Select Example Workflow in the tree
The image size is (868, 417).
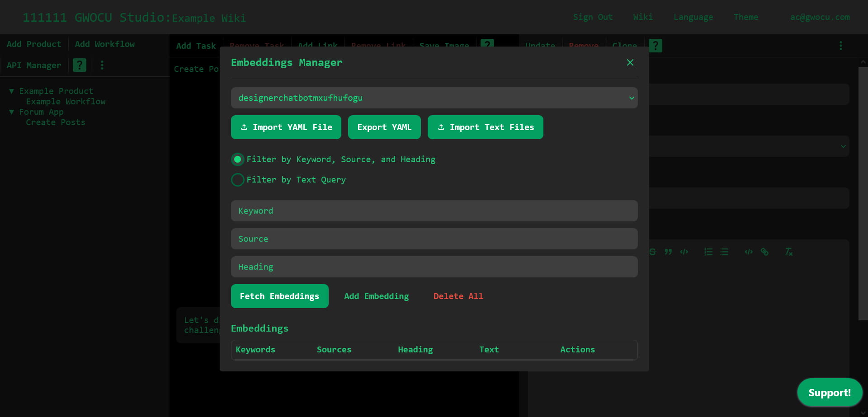(x=66, y=102)
